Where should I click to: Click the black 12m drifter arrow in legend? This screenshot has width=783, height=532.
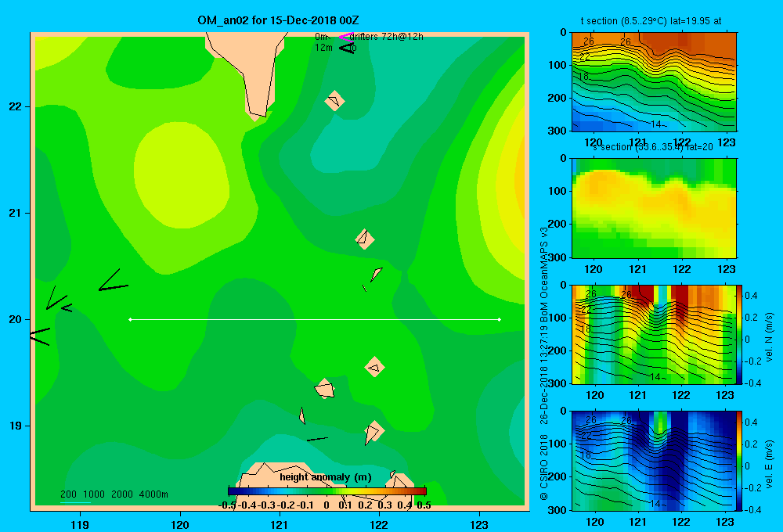click(347, 48)
